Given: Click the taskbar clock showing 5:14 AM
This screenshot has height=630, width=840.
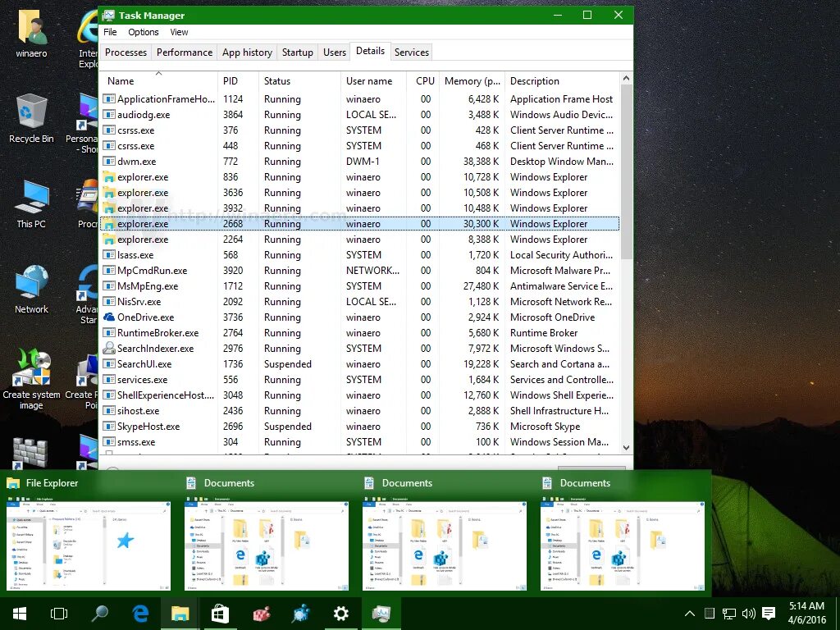Looking at the screenshot, I should coord(806,613).
